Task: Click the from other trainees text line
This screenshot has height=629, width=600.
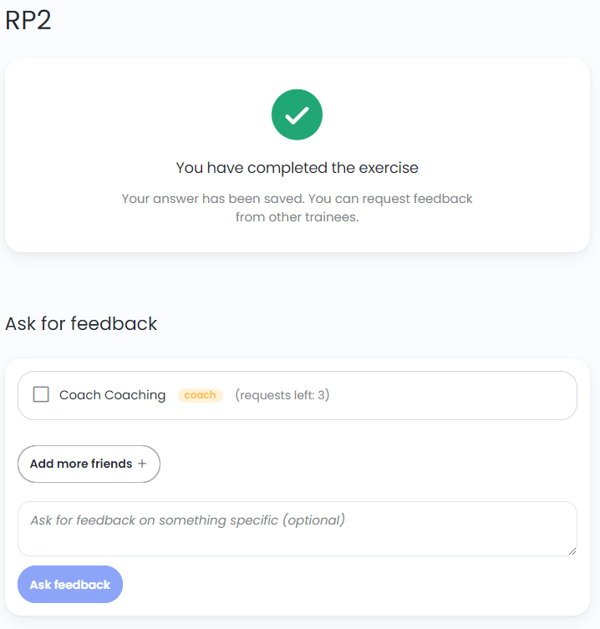Action: click(x=297, y=217)
